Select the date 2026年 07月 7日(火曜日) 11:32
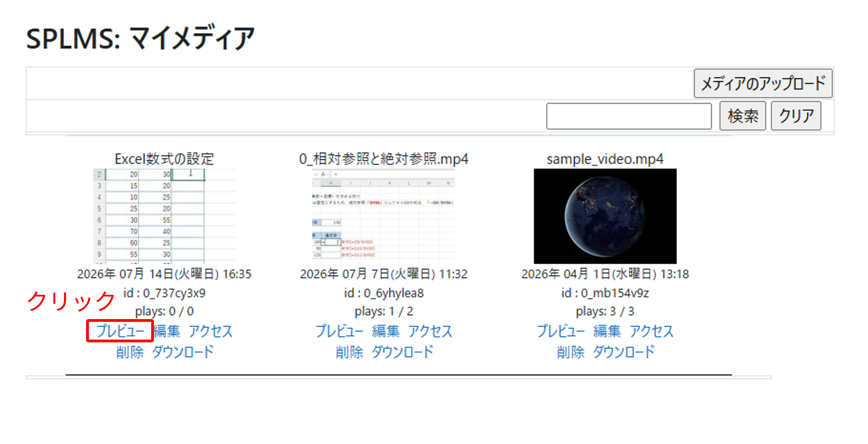868x444 pixels. tap(383, 274)
